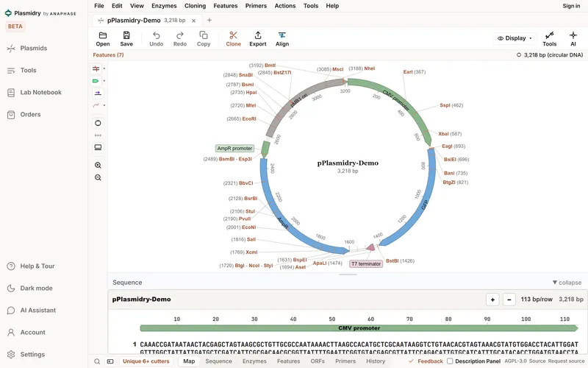The width and height of the screenshot is (588, 368).
Task: Open the File menu
Action: pyautogui.click(x=99, y=6)
